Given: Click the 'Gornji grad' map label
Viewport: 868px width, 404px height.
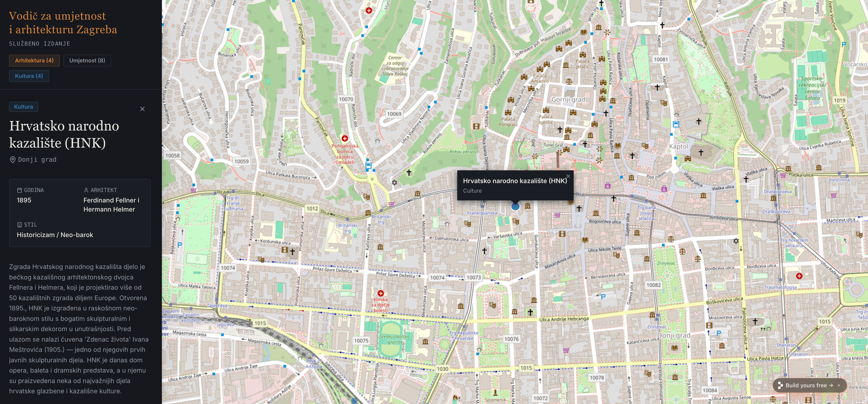Looking at the screenshot, I should pos(568,100).
